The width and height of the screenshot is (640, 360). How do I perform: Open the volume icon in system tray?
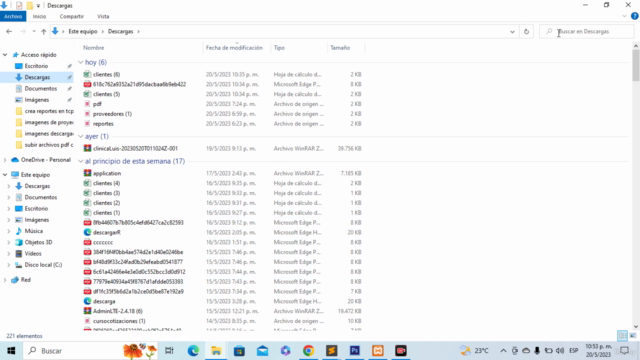click(560, 351)
